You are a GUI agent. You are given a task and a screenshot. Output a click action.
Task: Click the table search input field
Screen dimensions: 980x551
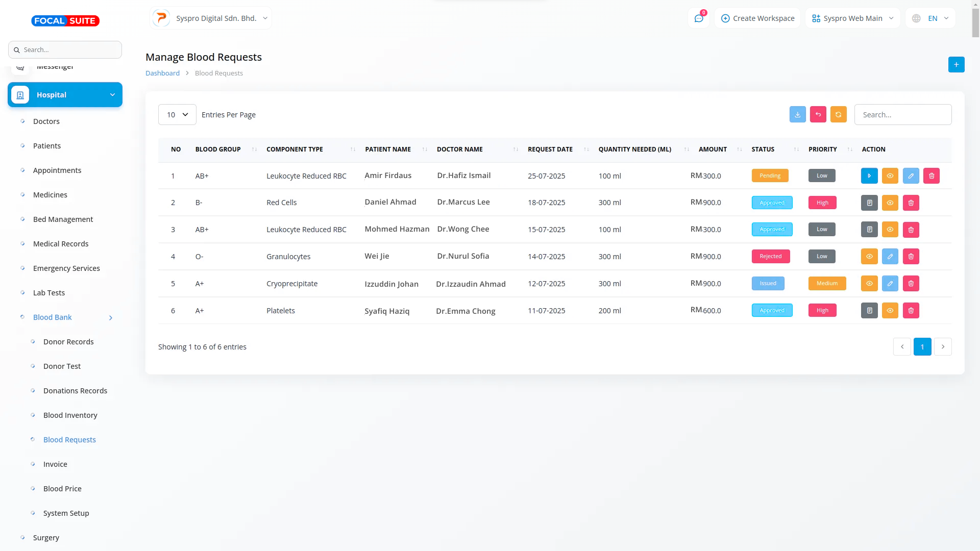(902, 115)
